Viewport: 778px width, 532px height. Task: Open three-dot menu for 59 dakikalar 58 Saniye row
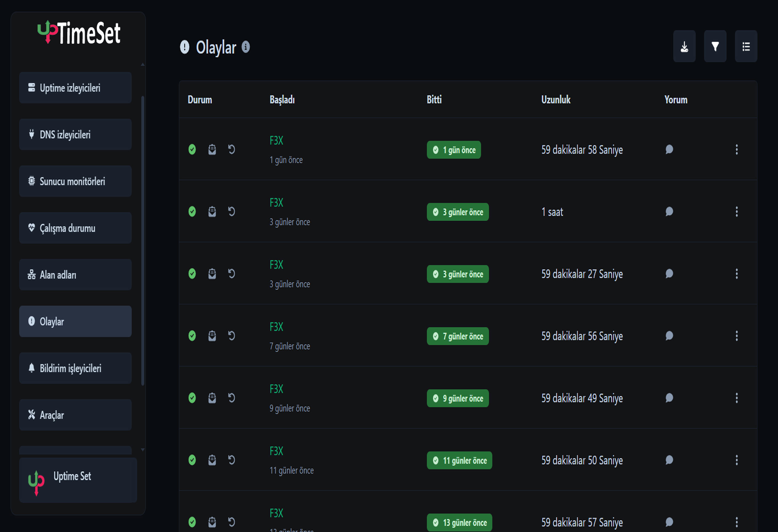pyautogui.click(x=737, y=149)
